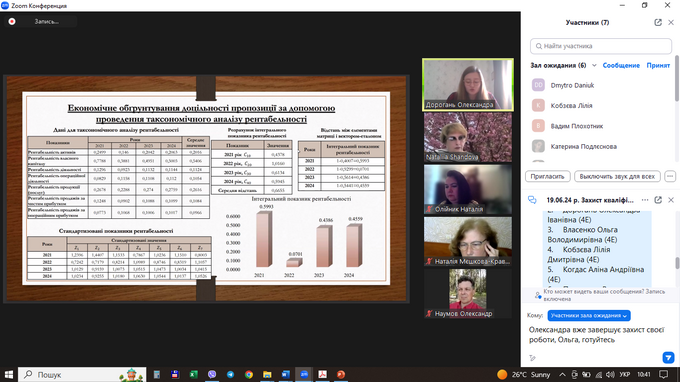The width and height of the screenshot is (680, 382).
Task: Pop out the Participants panel
Action: (x=658, y=23)
